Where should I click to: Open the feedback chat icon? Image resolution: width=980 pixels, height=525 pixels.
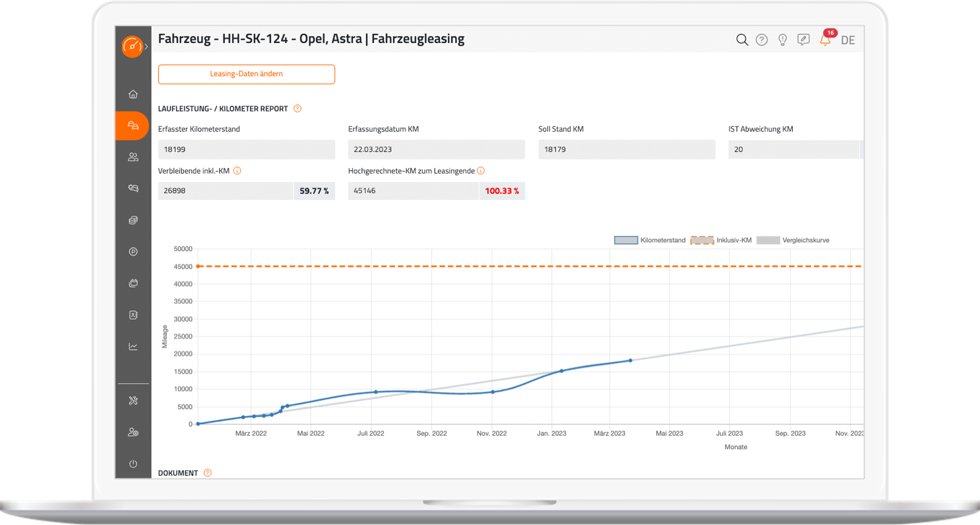point(803,40)
